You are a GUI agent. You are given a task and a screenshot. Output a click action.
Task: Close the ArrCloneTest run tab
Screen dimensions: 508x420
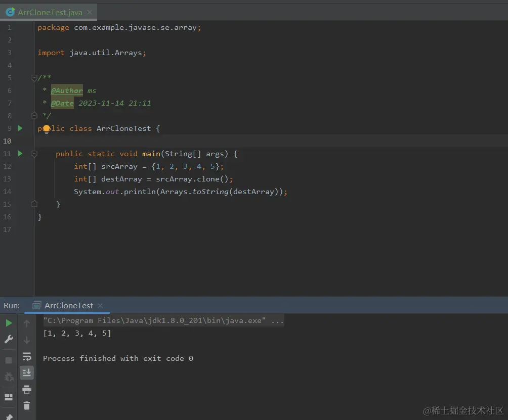[x=100, y=305]
